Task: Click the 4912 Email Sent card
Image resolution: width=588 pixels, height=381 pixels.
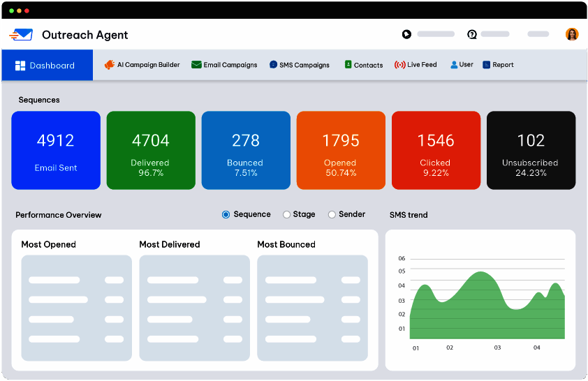Action: pyautogui.click(x=56, y=150)
